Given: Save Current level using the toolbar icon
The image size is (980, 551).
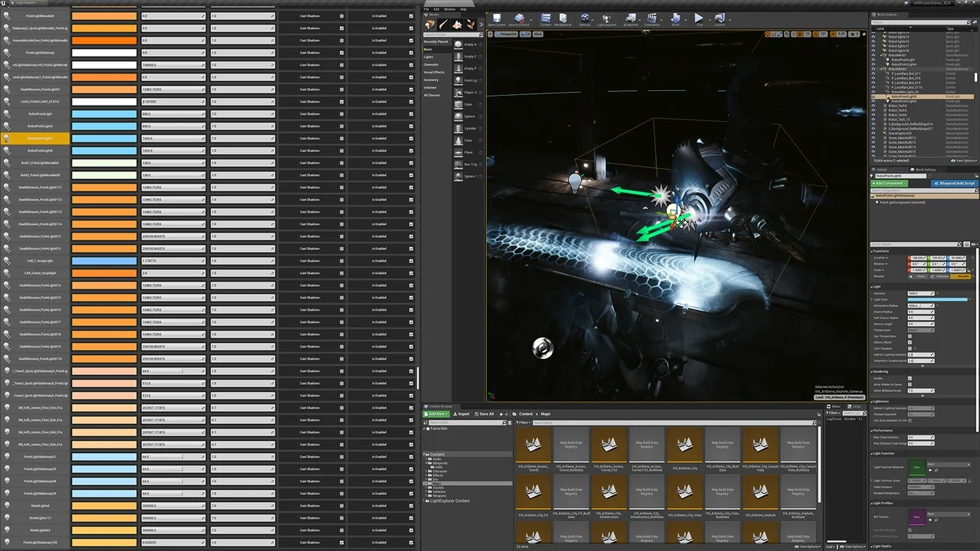Looking at the screenshot, I should [x=497, y=19].
